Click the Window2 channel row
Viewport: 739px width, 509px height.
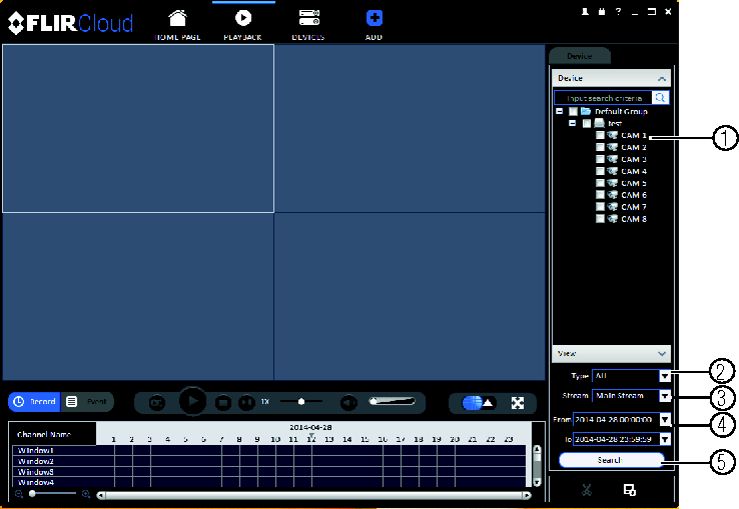tap(269, 461)
